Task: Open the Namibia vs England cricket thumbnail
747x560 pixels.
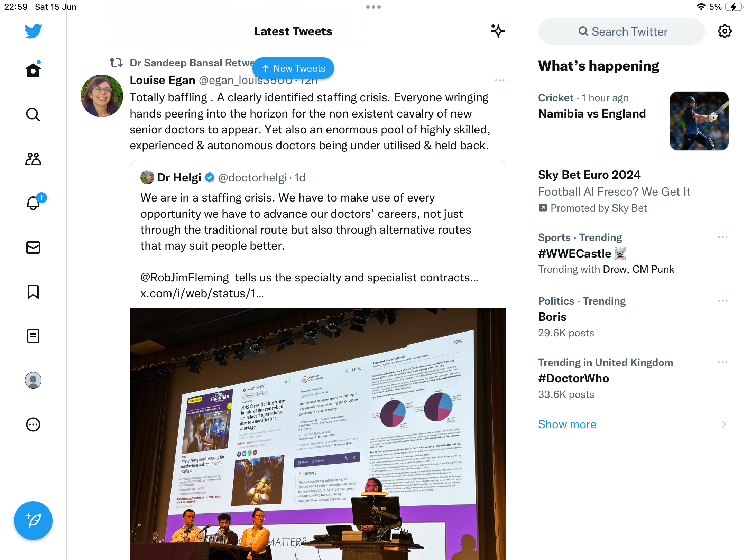Action: [699, 121]
